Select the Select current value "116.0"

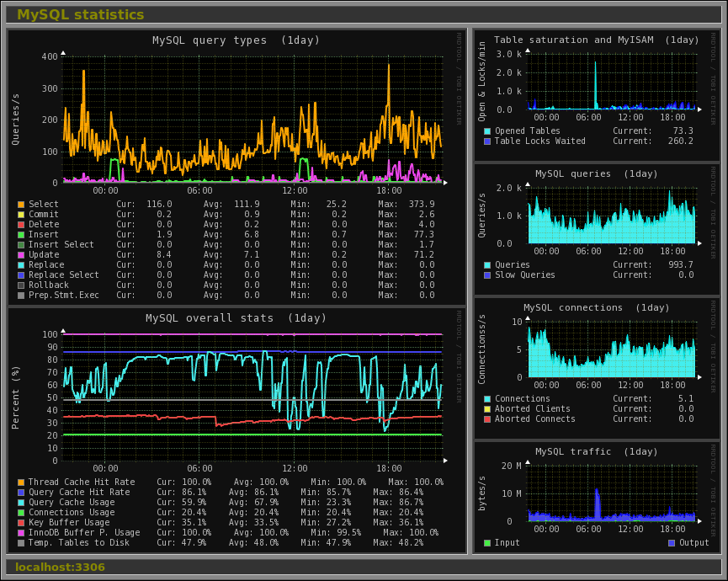tap(159, 205)
